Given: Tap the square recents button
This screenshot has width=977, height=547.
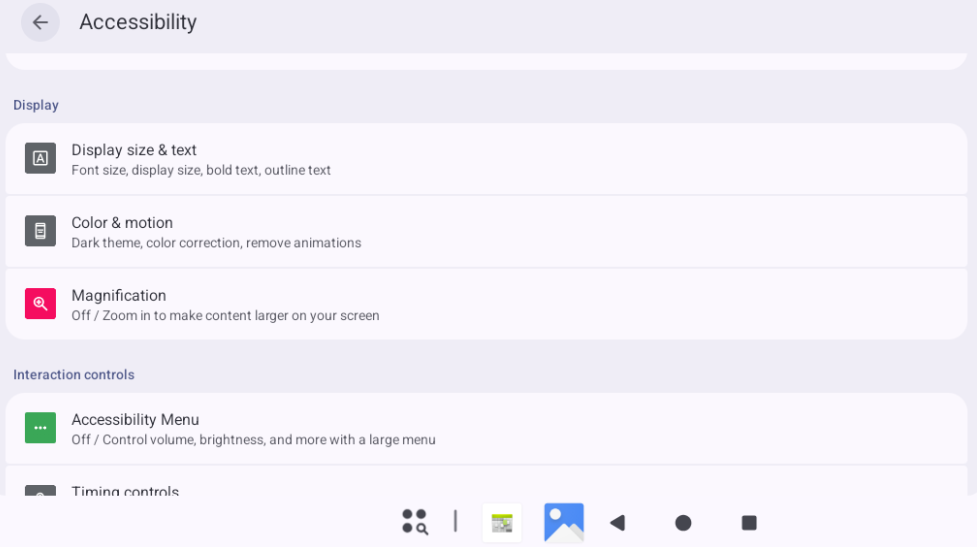Looking at the screenshot, I should (749, 523).
